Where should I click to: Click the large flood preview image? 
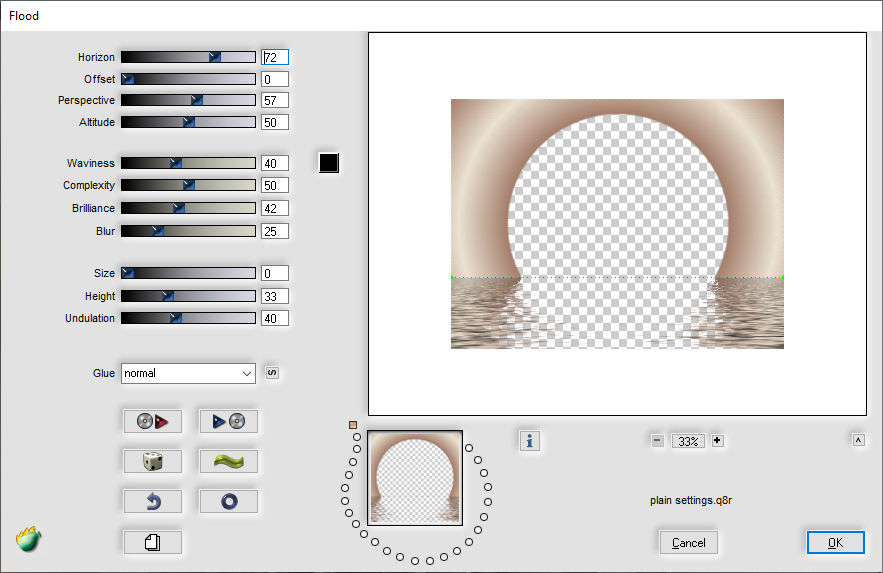(617, 224)
